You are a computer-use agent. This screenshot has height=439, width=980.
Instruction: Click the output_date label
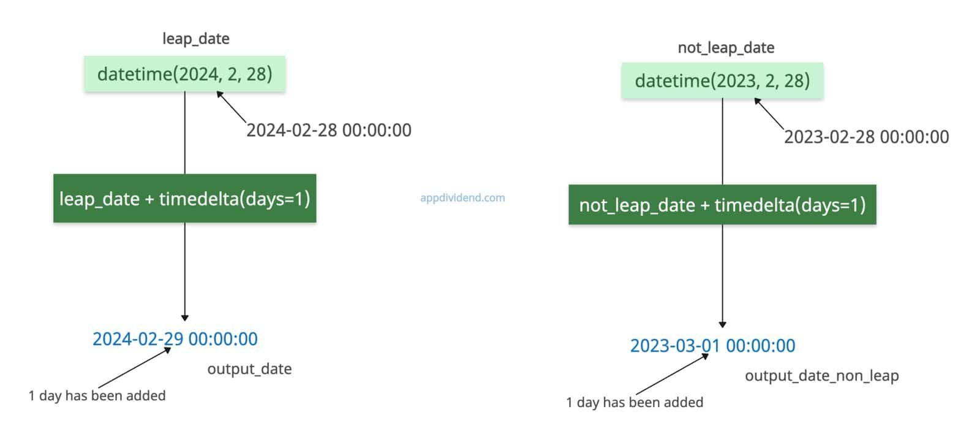coord(249,369)
